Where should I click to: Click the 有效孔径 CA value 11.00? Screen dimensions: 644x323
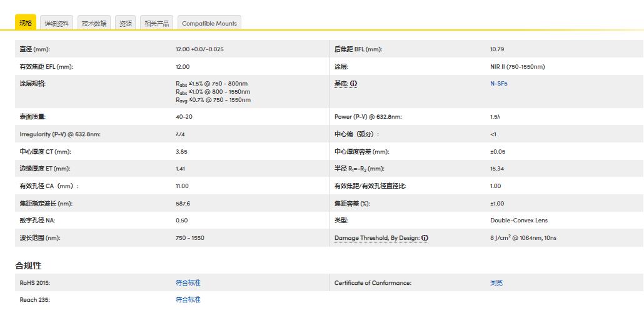(x=182, y=186)
